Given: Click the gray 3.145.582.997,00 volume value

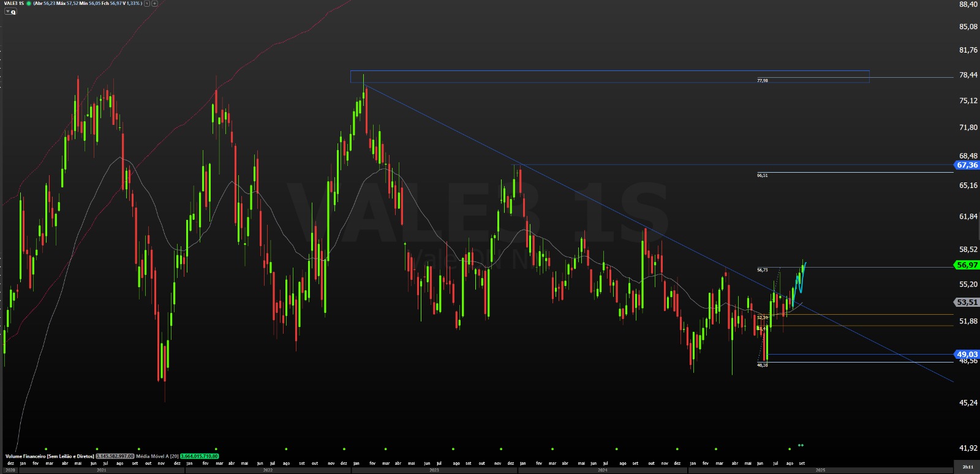Looking at the screenshot, I should tap(115, 456).
